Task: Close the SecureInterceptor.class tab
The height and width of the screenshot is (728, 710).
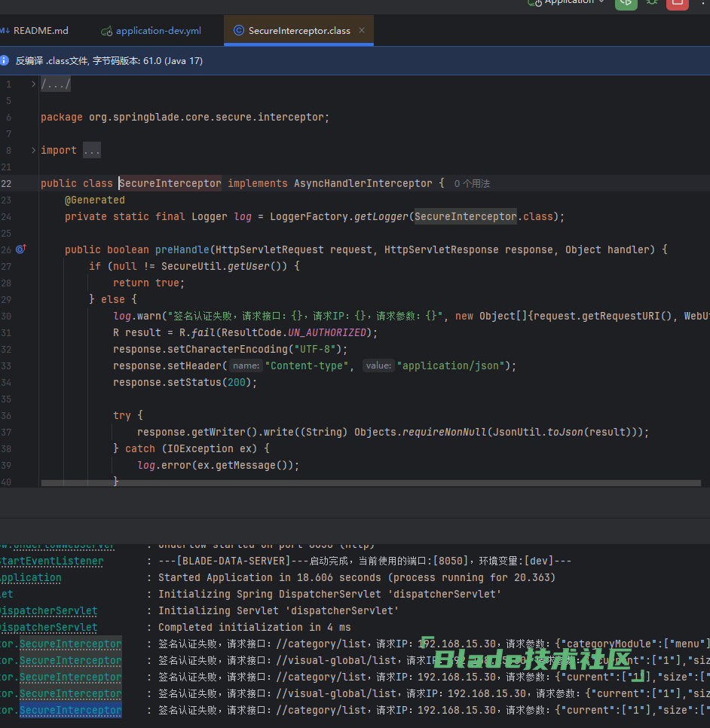Action: click(x=362, y=30)
